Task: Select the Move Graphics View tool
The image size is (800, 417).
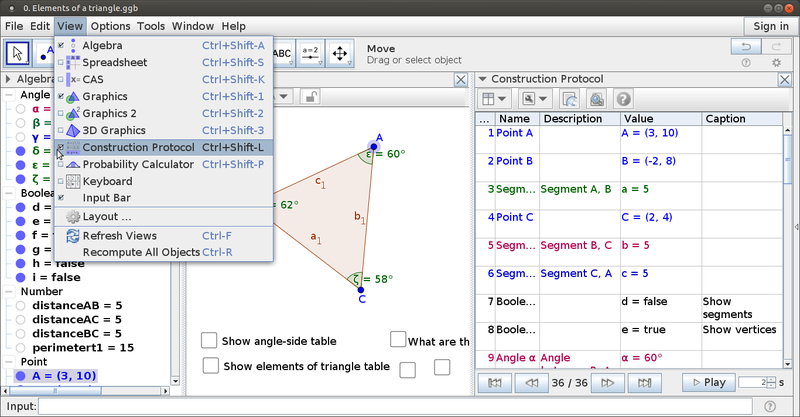Action: pos(340,53)
